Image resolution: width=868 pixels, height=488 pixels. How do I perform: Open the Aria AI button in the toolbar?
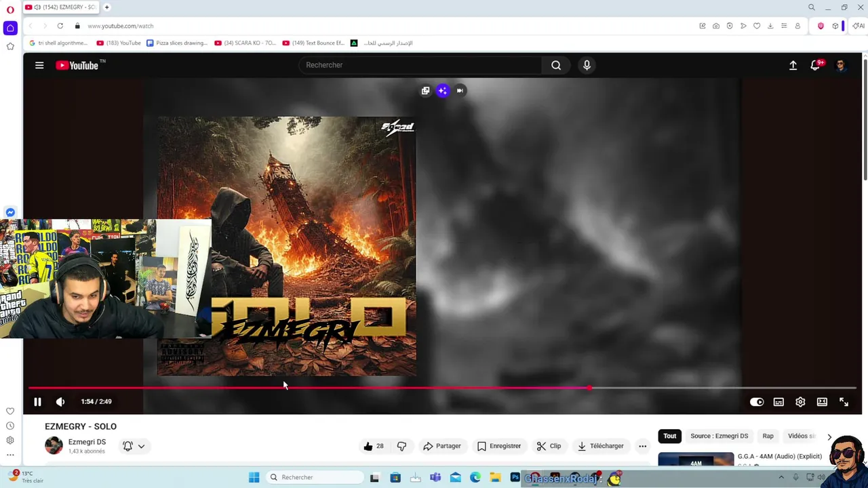tap(859, 26)
